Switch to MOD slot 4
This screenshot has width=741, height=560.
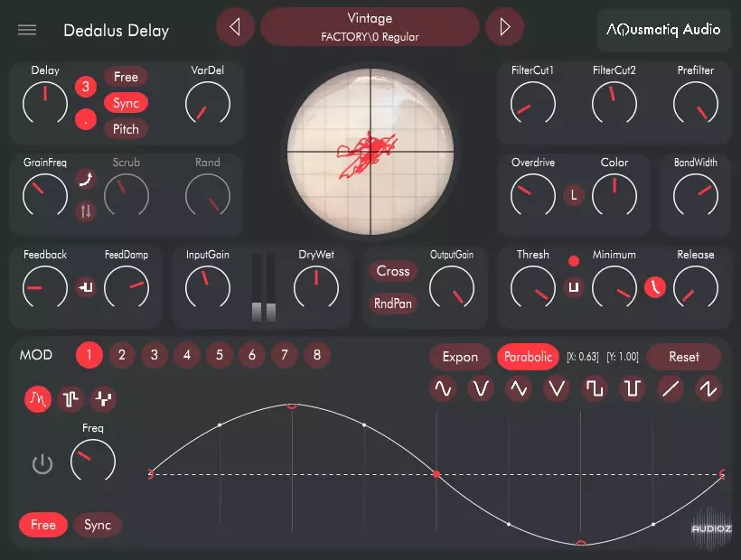coord(187,355)
